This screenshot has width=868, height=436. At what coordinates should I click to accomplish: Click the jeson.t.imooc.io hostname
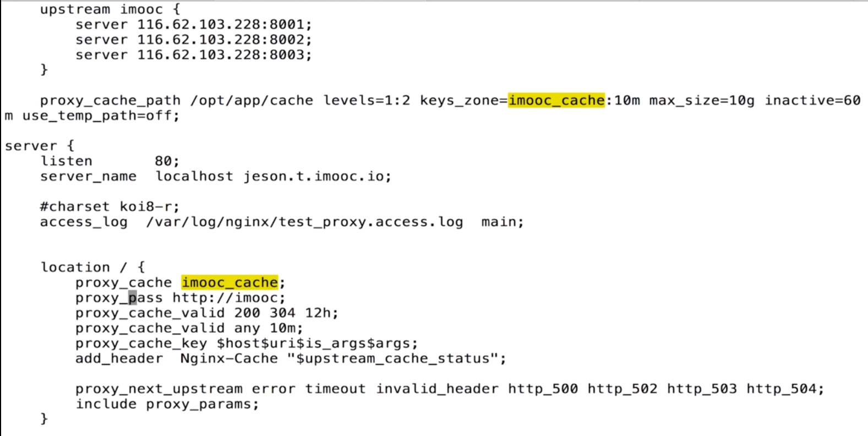(317, 177)
